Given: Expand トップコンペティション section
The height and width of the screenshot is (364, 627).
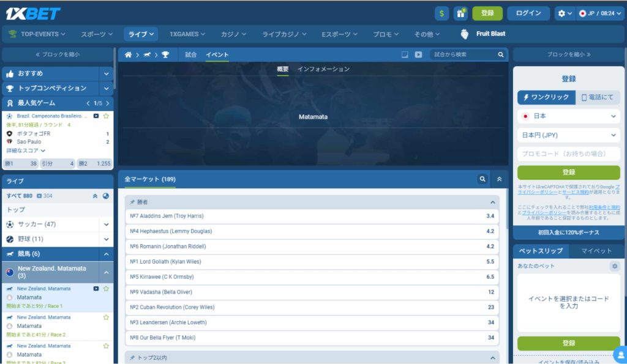Looking at the screenshot, I should (107, 88).
